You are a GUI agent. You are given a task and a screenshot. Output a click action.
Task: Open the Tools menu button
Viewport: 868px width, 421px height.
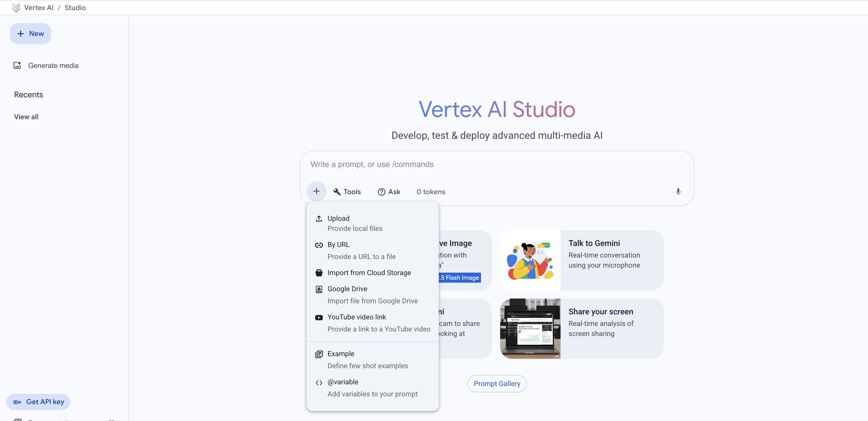[347, 192]
